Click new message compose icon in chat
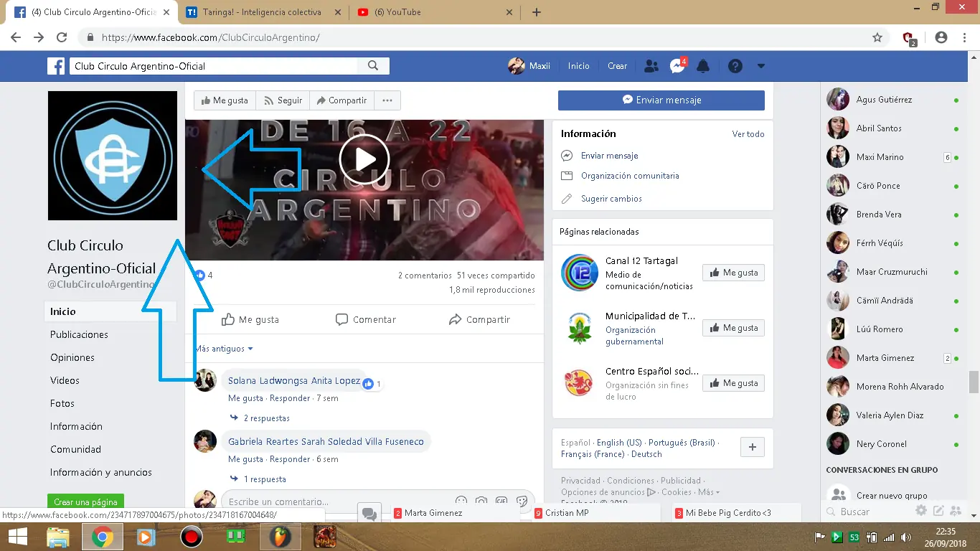This screenshot has width=980, height=551. pyautogui.click(x=938, y=511)
